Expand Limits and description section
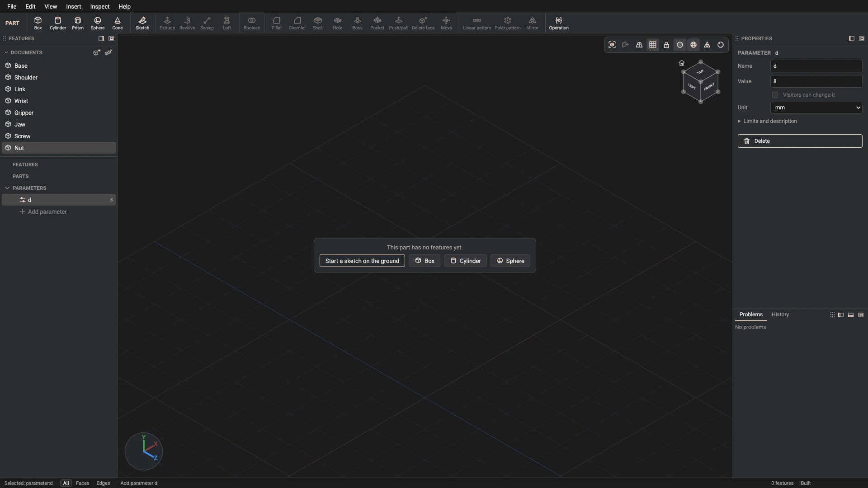This screenshot has height=488, width=868. (768, 121)
